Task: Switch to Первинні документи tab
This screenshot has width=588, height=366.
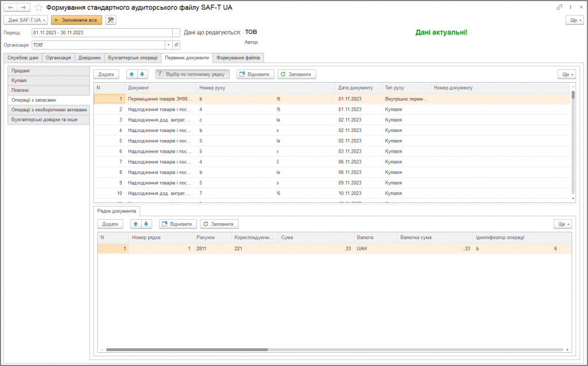Action: [x=187, y=58]
